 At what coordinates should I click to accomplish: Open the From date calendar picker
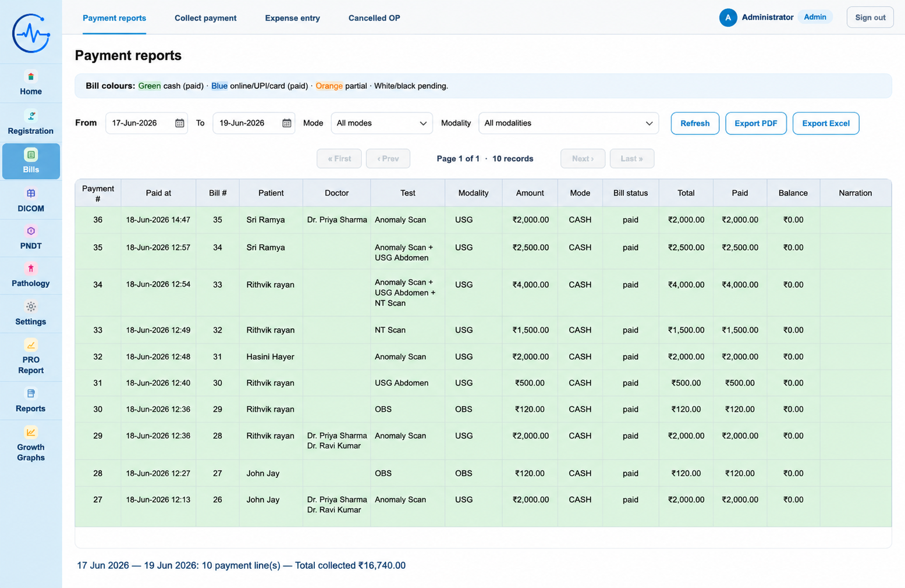click(180, 123)
